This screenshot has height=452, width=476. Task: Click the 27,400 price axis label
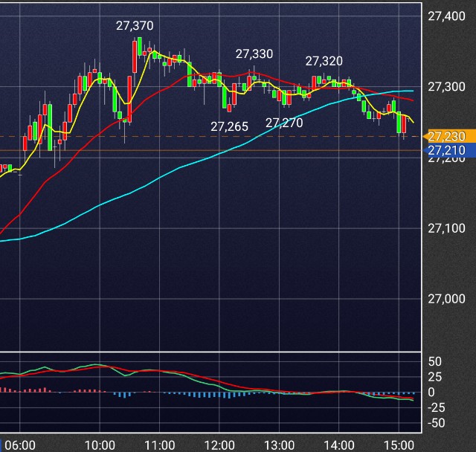coord(446,16)
